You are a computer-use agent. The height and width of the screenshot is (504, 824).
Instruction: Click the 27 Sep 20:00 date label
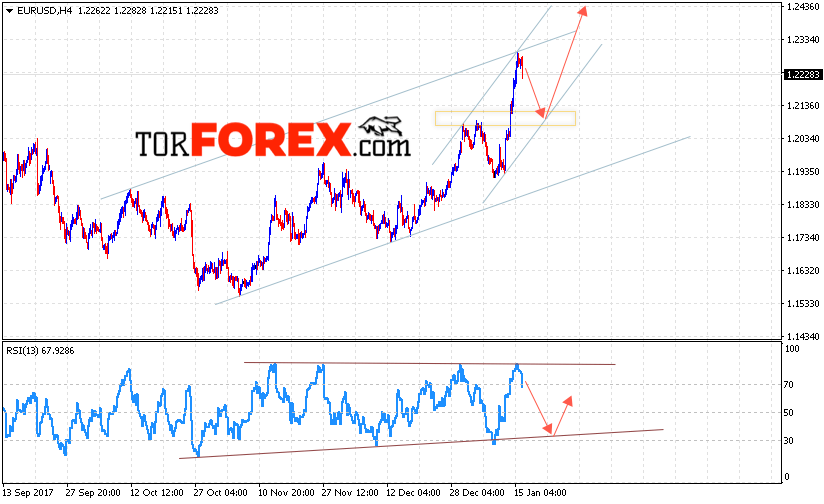[93, 493]
